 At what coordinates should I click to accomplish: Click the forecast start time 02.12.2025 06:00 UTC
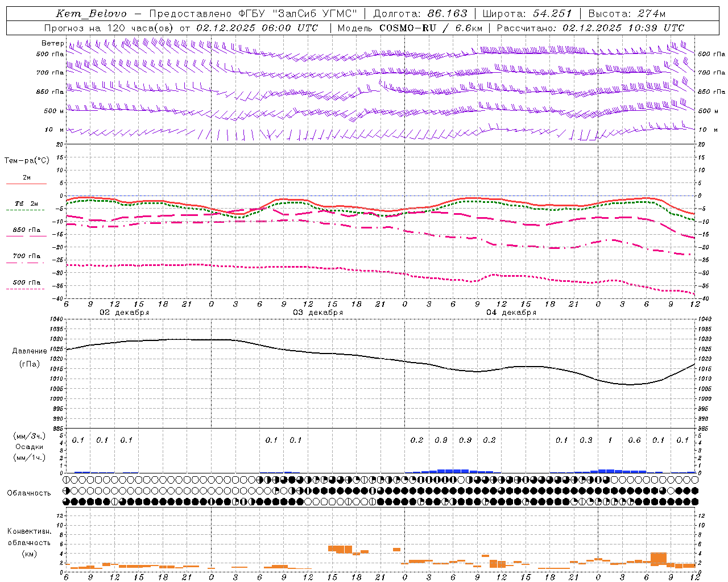tap(257, 28)
